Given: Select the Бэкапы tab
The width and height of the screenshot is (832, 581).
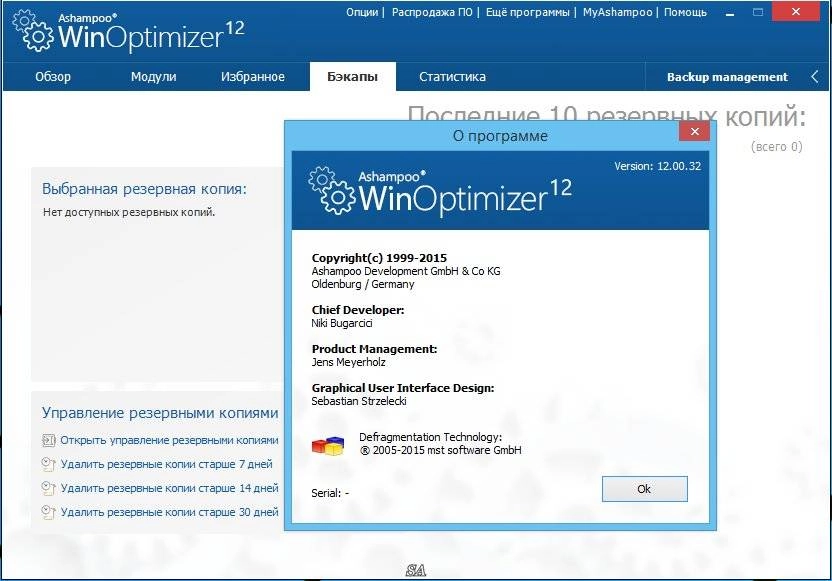Looking at the screenshot, I should [x=352, y=77].
